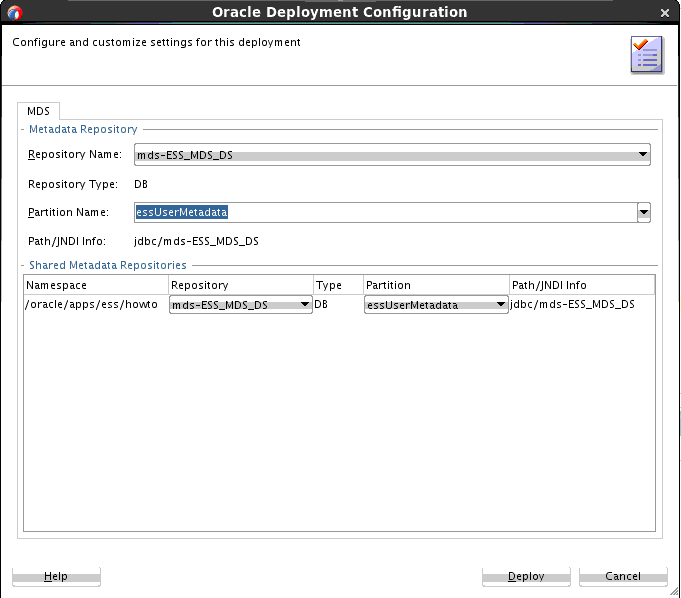Open the Repository Name dropdown
The height and width of the screenshot is (598, 681).
point(392,154)
